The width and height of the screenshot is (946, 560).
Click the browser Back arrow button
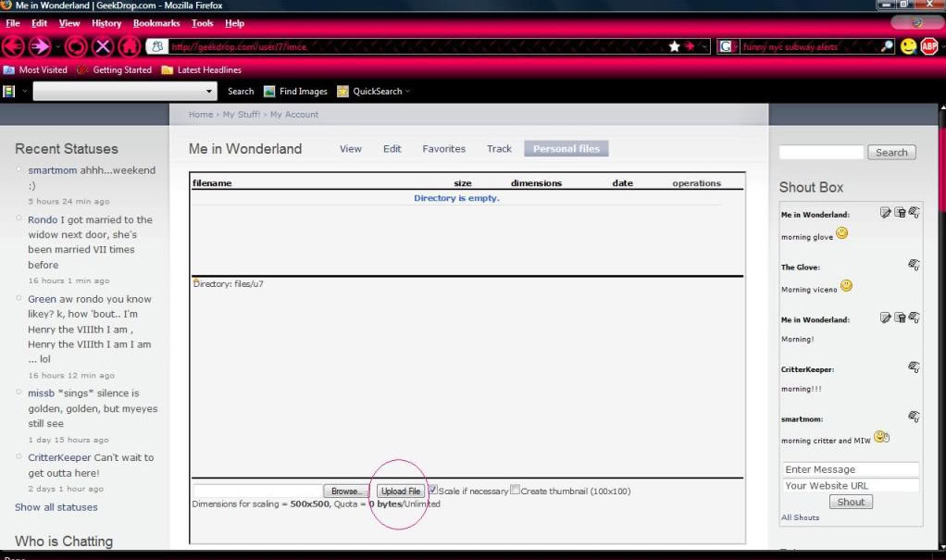13,46
